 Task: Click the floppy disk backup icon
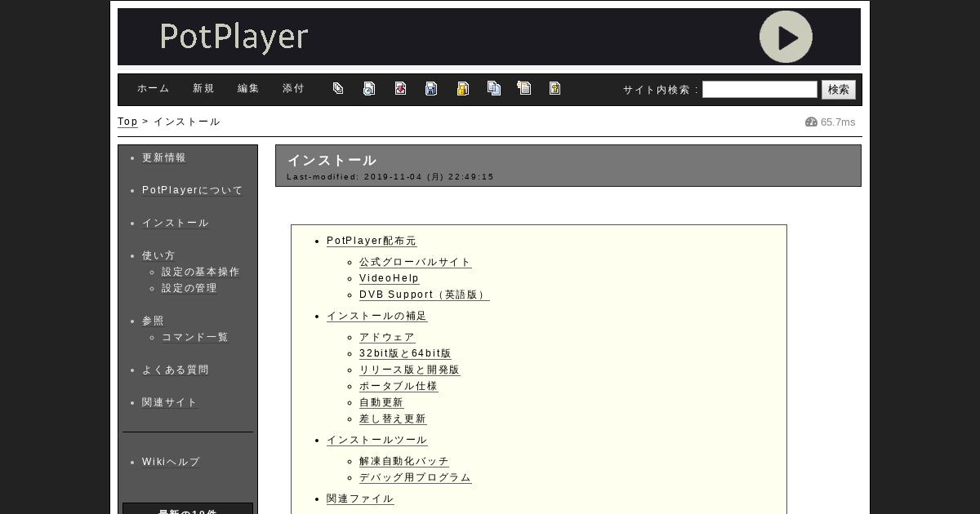431,88
